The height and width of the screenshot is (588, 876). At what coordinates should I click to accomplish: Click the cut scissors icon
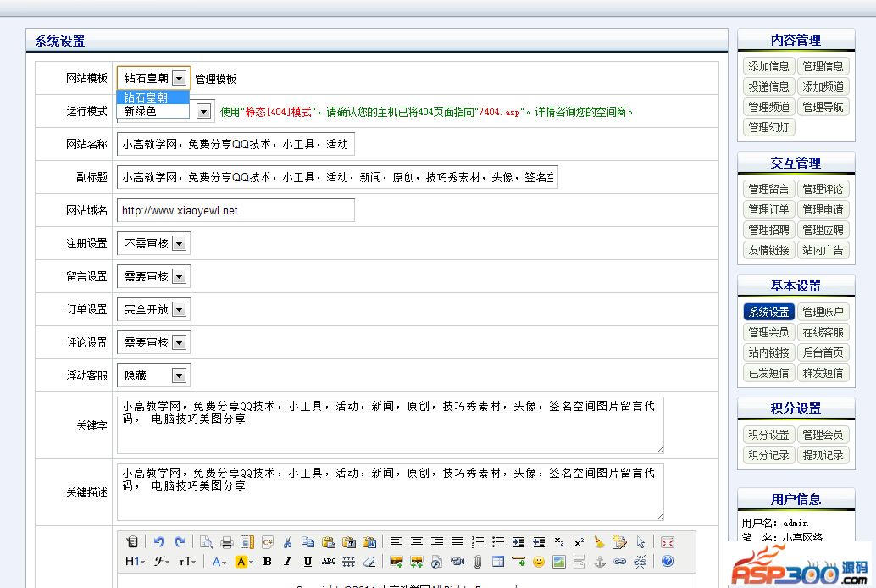288,542
